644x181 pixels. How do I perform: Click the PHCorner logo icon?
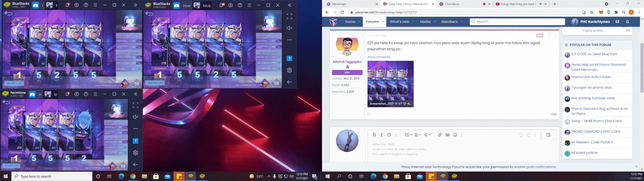(x=333, y=22)
